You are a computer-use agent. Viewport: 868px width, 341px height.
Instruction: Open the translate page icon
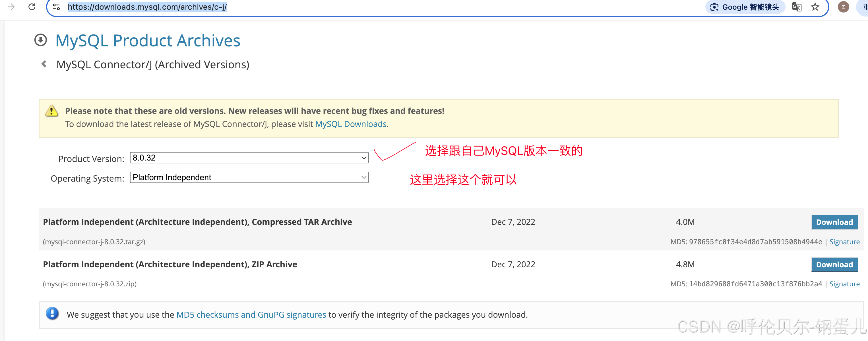(797, 7)
